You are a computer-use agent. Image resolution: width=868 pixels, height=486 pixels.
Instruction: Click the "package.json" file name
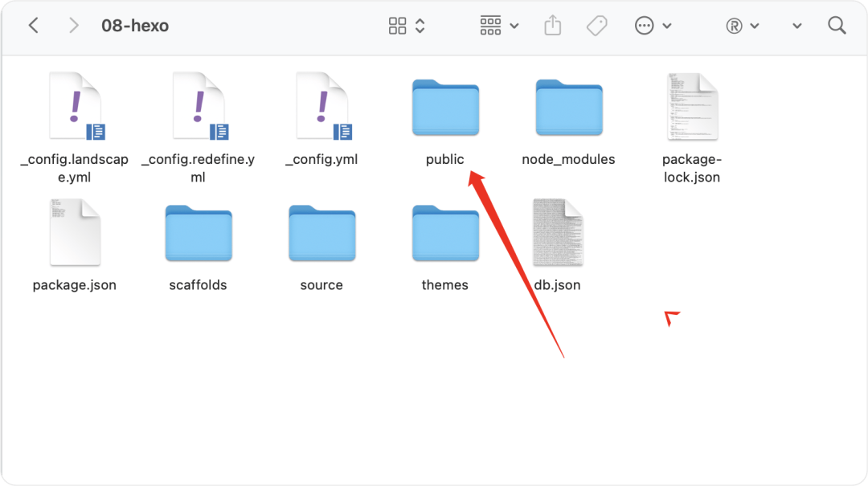pyautogui.click(x=75, y=285)
